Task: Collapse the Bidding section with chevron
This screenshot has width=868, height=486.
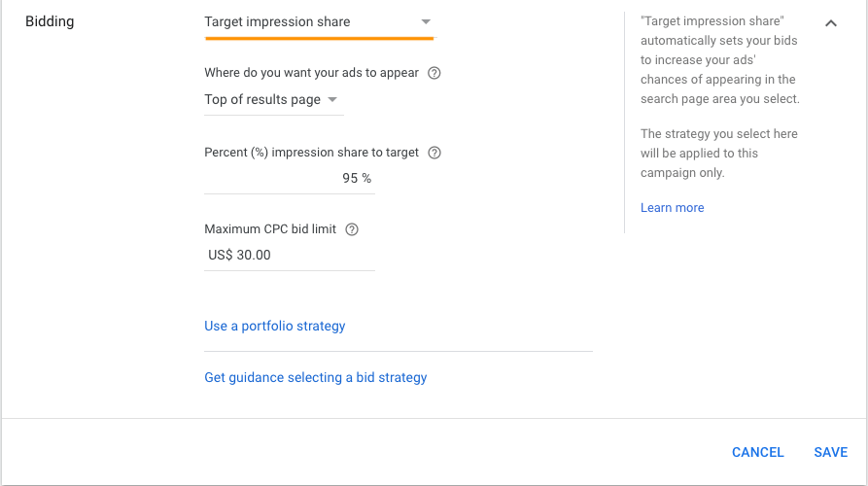Action: 831,23
